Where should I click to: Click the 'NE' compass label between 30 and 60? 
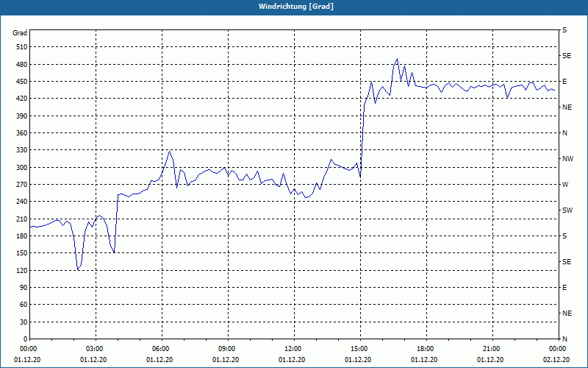click(567, 314)
